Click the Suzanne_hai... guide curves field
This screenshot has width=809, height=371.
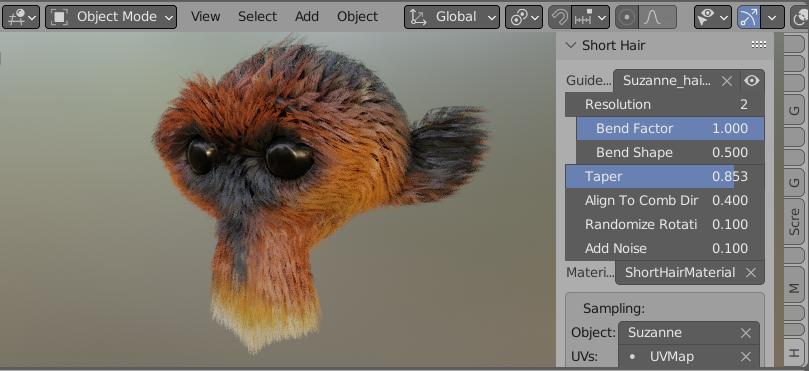667,80
